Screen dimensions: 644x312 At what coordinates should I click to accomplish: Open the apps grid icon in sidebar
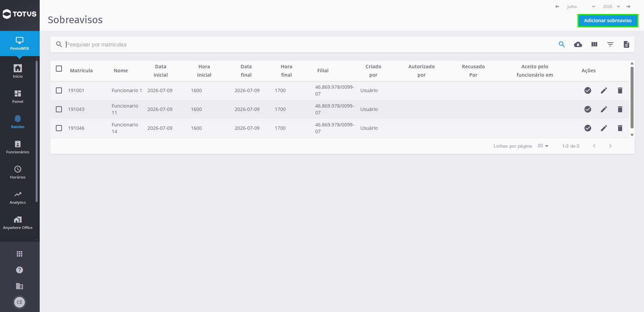[x=20, y=254]
